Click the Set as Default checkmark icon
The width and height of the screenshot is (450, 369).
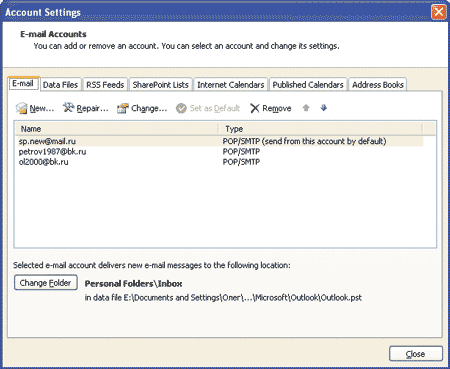pos(181,108)
